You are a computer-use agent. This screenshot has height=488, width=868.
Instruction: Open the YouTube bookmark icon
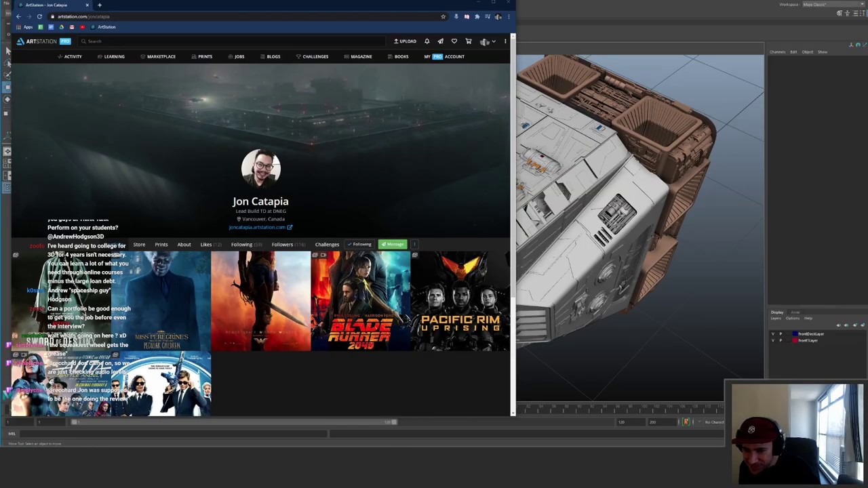(82, 27)
